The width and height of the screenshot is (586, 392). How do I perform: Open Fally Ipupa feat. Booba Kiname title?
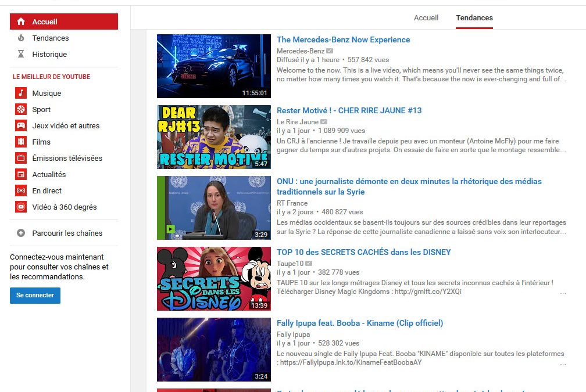[x=360, y=323]
